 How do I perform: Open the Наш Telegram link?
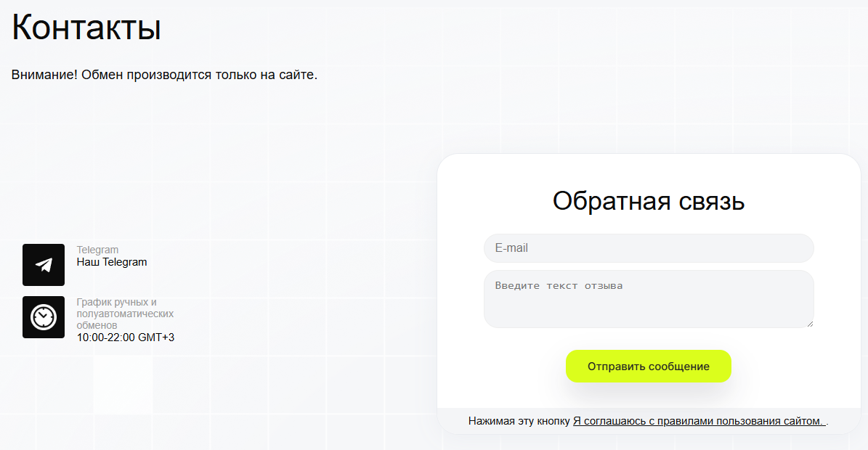(x=112, y=262)
